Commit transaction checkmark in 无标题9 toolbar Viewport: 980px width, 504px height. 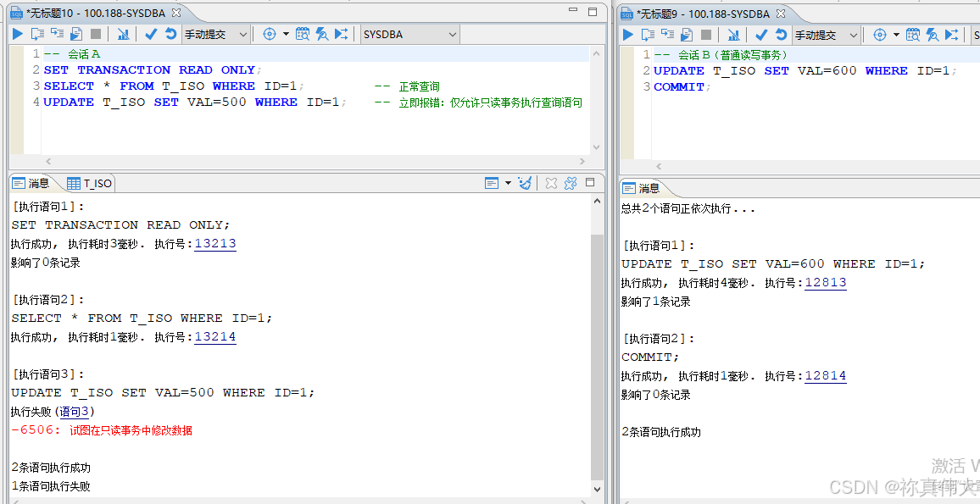click(x=761, y=35)
